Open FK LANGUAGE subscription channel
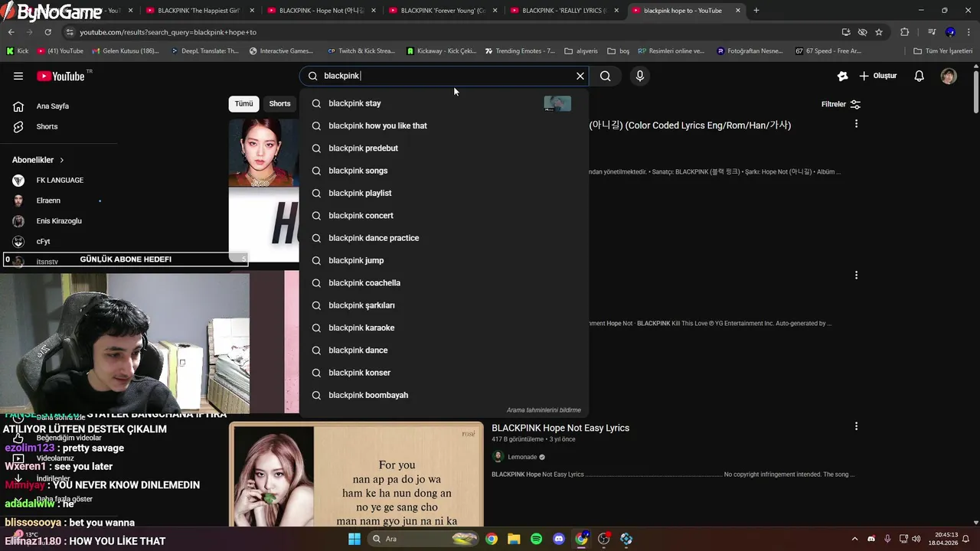980x551 pixels. (x=59, y=180)
